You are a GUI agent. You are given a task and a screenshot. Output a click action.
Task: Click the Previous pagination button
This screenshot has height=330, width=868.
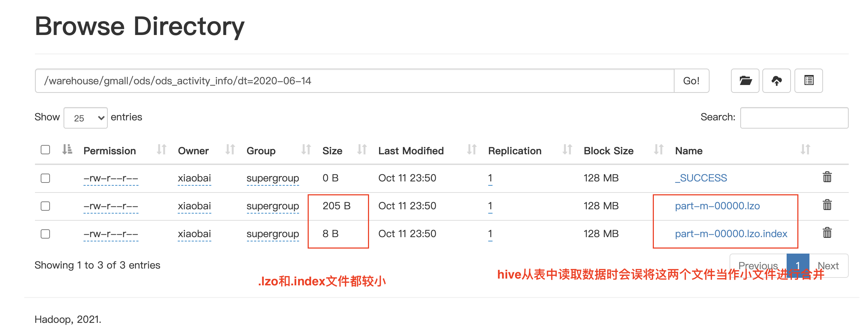click(758, 266)
